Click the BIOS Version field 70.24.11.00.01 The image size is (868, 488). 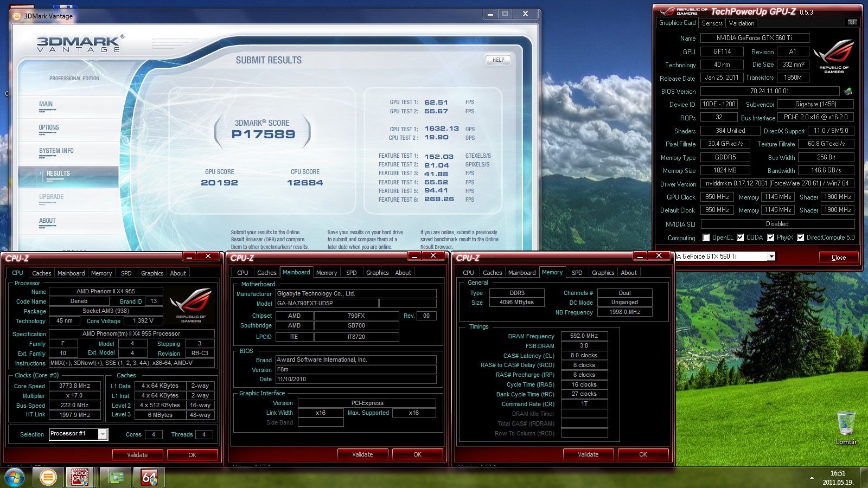pyautogui.click(x=770, y=91)
